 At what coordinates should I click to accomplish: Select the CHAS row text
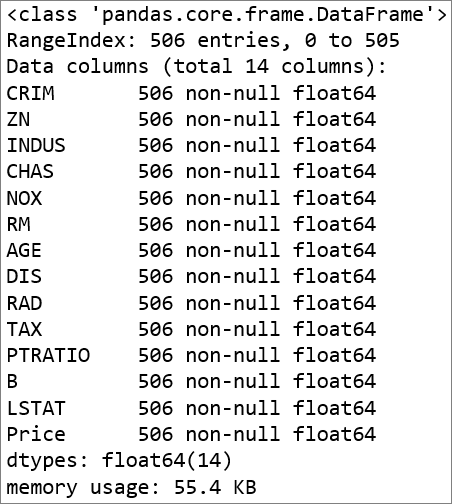[191, 172]
